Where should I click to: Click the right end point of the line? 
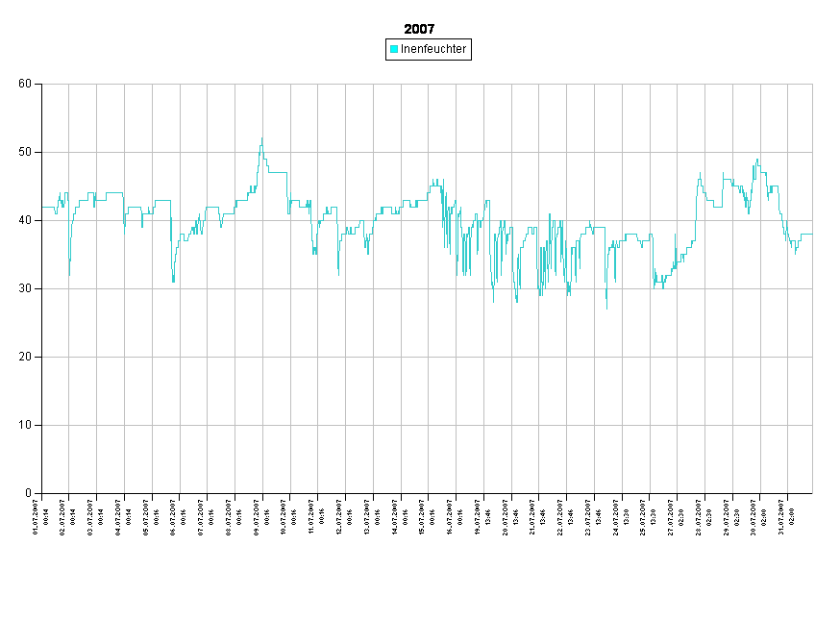811,234
